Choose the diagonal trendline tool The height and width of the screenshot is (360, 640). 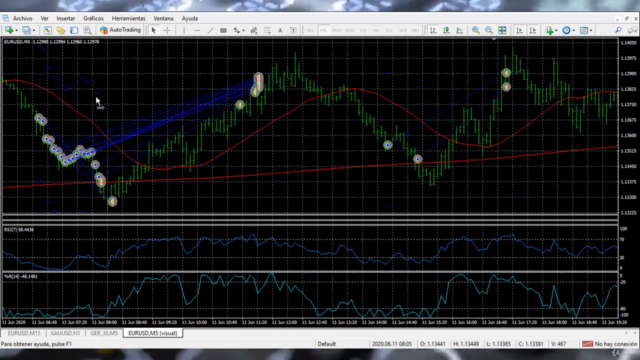click(x=210, y=30)
